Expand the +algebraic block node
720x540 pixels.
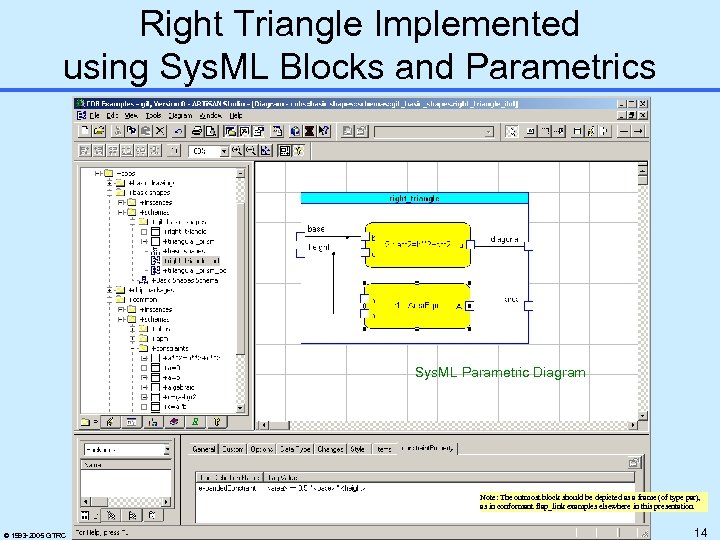tap(144, 387)
